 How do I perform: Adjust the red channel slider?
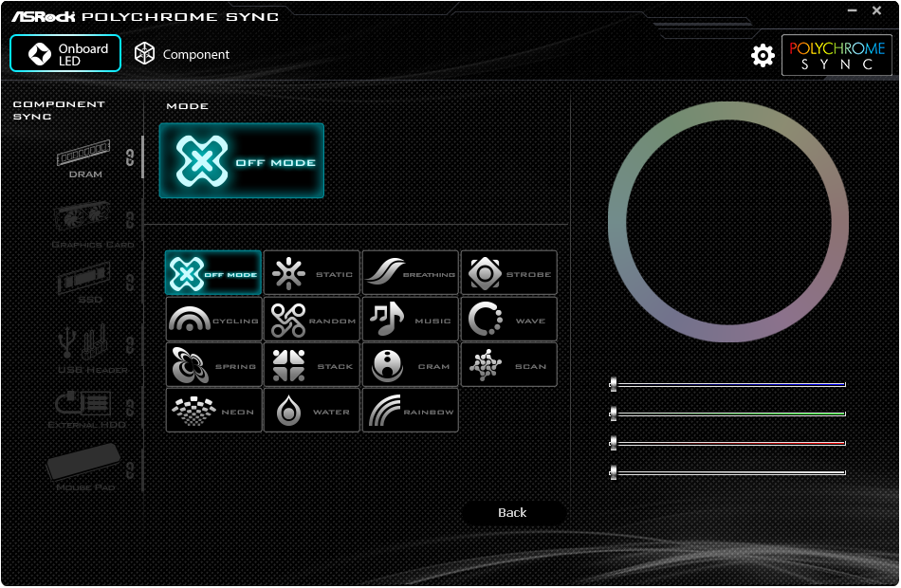[727, 443]
